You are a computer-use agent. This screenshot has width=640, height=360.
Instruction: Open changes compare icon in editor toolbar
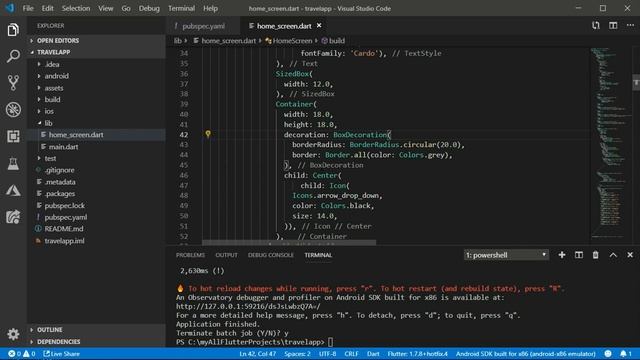596,25
